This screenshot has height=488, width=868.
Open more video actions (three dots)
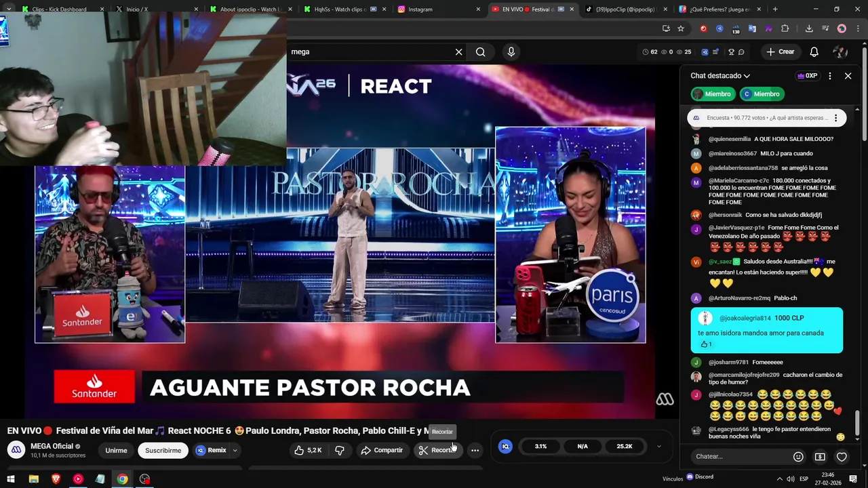pyautogui.click(x=475, y=450)
